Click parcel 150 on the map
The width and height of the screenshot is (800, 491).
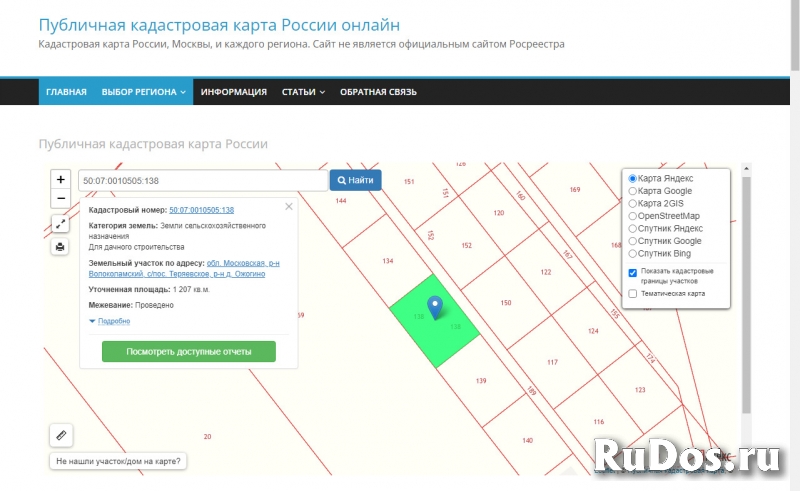(x=506, y=303)
